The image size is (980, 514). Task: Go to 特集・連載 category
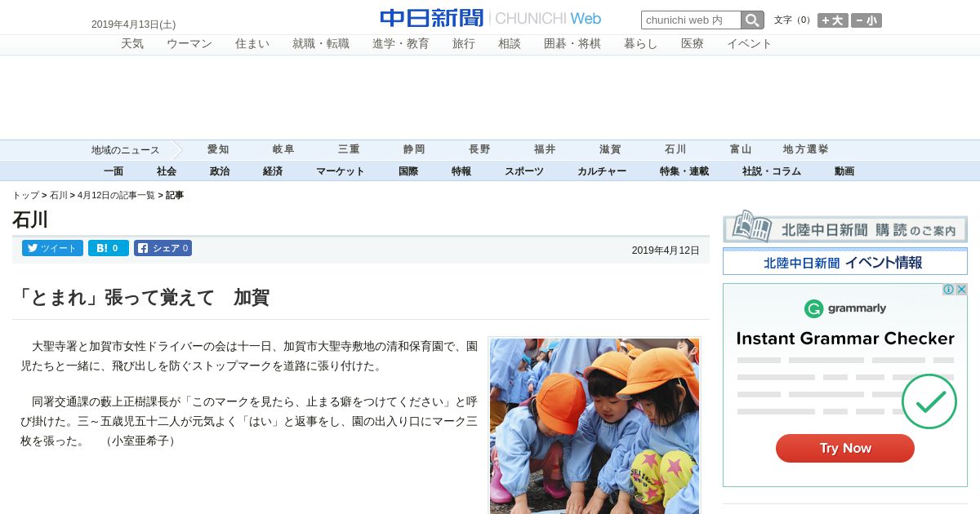click(x=684, y=171)
